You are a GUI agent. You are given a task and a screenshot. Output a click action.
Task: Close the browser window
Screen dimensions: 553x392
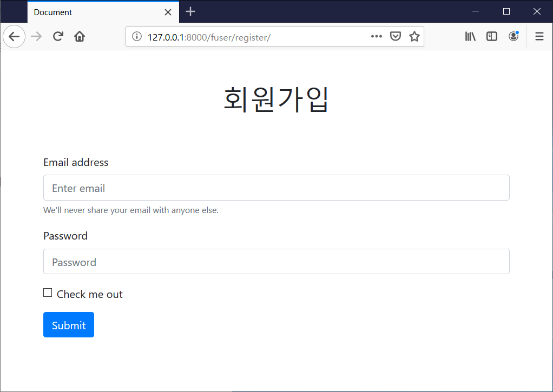point(537,11)
